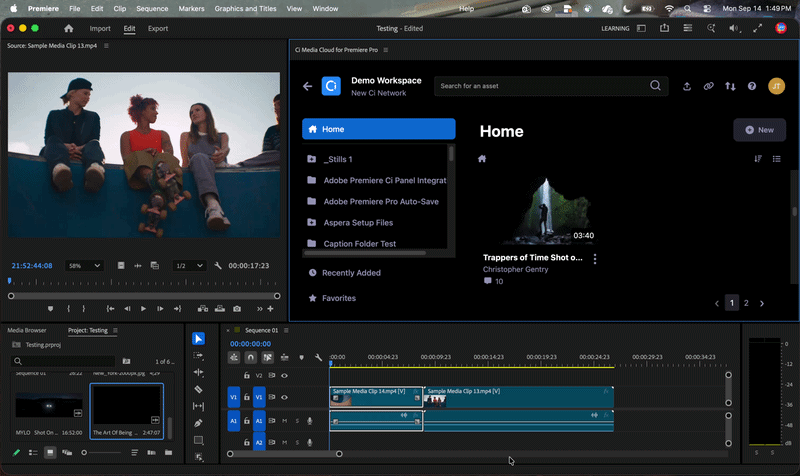Image resolution: width=800 pixels, height=476 pixels.
Task: Open the Graphics and Titles menu
Action: pyautogui.click(x=245, y=9)
